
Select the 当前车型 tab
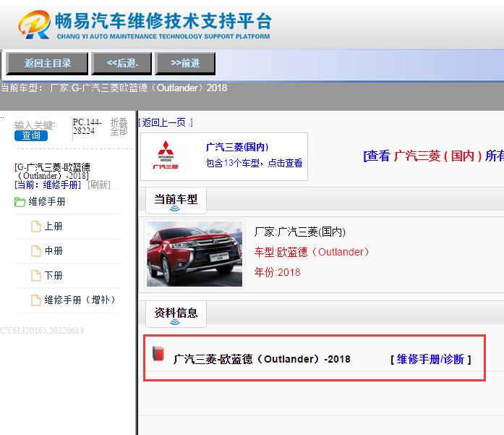click(x=176, y=200)
